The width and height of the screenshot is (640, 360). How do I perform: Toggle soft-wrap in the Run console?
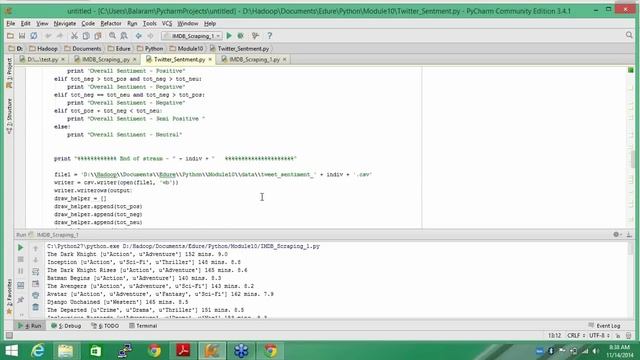click(x=36, y=271)
